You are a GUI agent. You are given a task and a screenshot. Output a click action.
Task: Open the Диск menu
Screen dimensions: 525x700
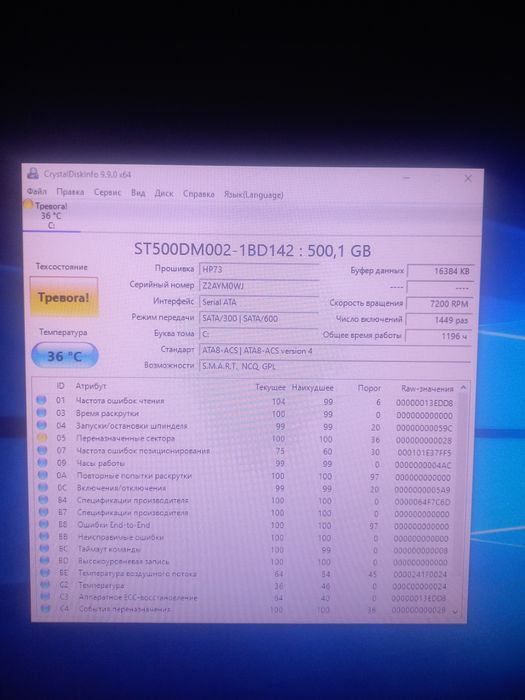(x=164, y=193)
